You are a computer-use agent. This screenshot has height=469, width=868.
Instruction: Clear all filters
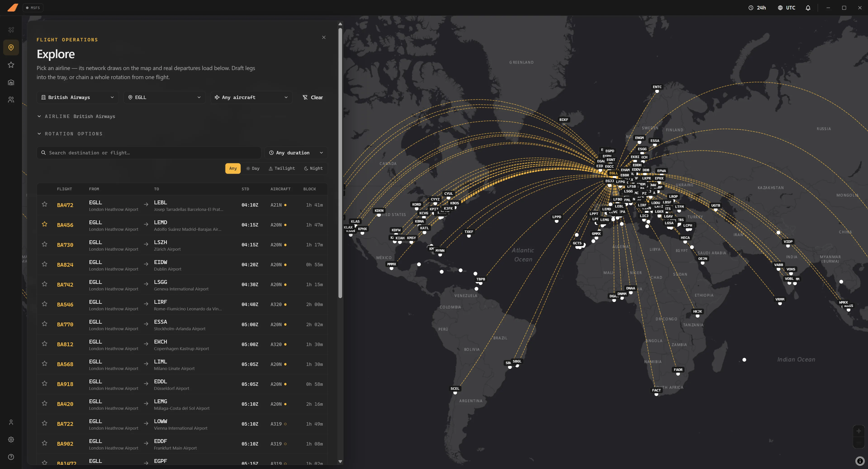pos(313,97)
